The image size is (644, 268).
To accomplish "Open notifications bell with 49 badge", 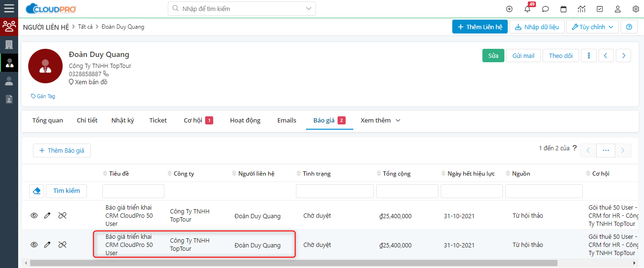I will (528, 9).
